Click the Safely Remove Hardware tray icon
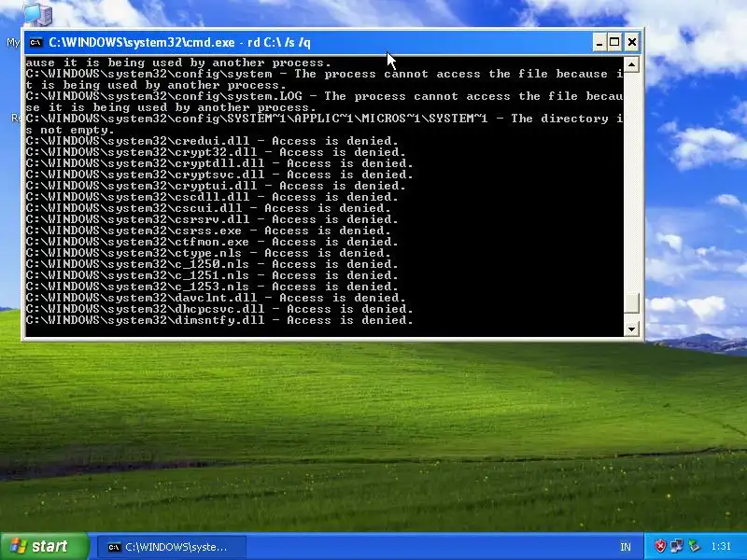The image size is (747, 560). tap(694, 546)
